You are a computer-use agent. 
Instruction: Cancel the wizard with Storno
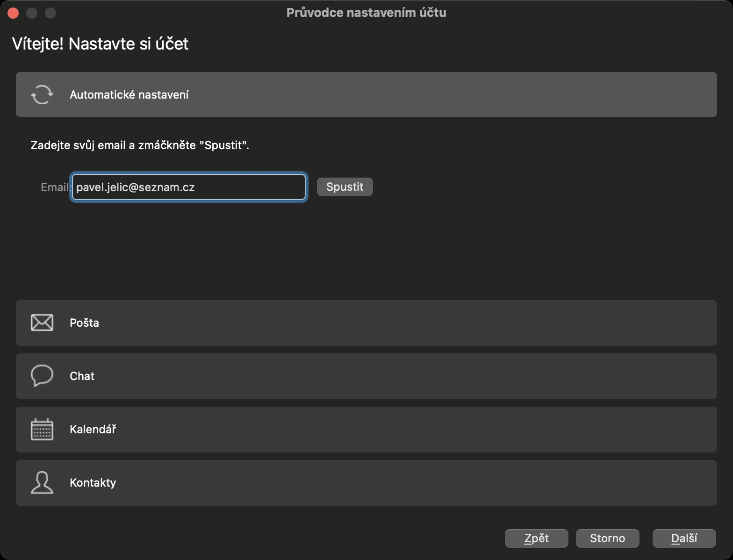tap(607, 538)
